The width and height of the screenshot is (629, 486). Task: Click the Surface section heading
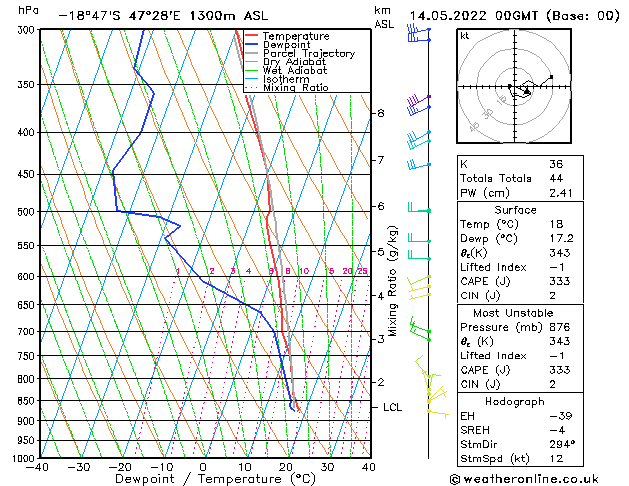515,210
